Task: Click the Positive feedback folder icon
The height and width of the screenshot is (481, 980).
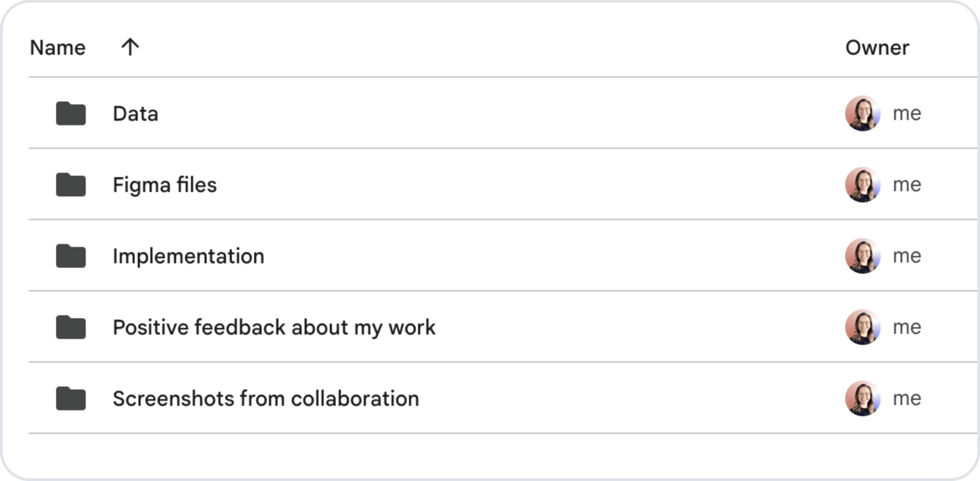Action: point(71,328)
